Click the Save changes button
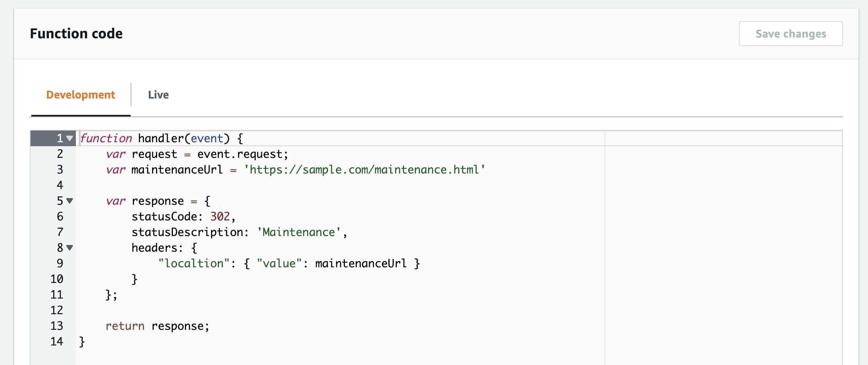868x365 pixels. (791, 34)
